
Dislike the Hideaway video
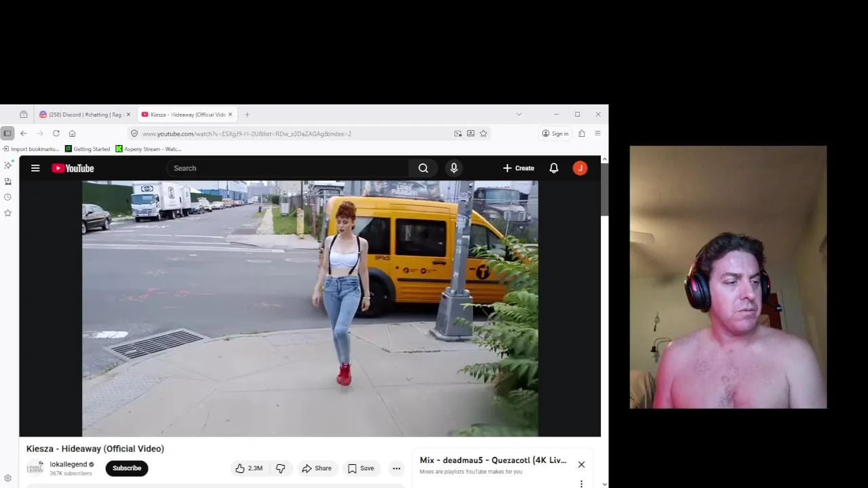280,468
